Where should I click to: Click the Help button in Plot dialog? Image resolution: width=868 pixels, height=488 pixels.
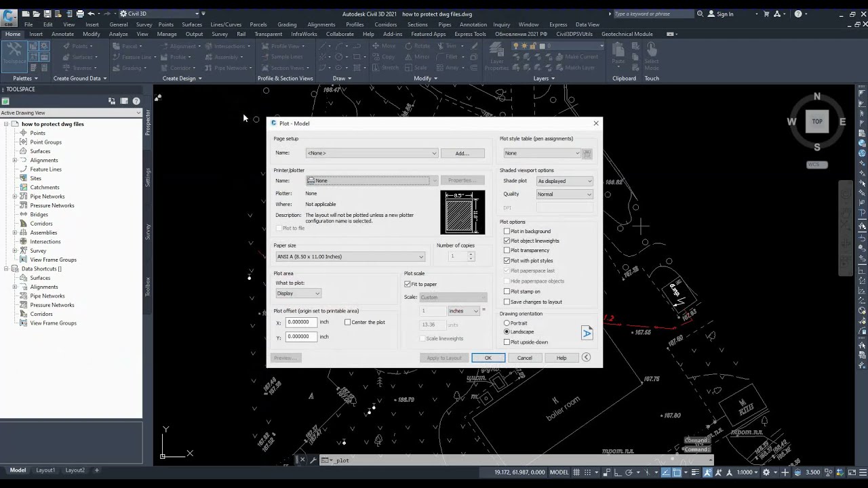coord(561,358)
